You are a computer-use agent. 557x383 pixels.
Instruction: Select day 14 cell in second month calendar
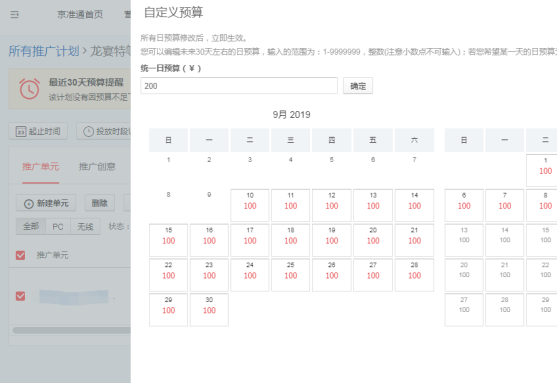click(505, 240)
